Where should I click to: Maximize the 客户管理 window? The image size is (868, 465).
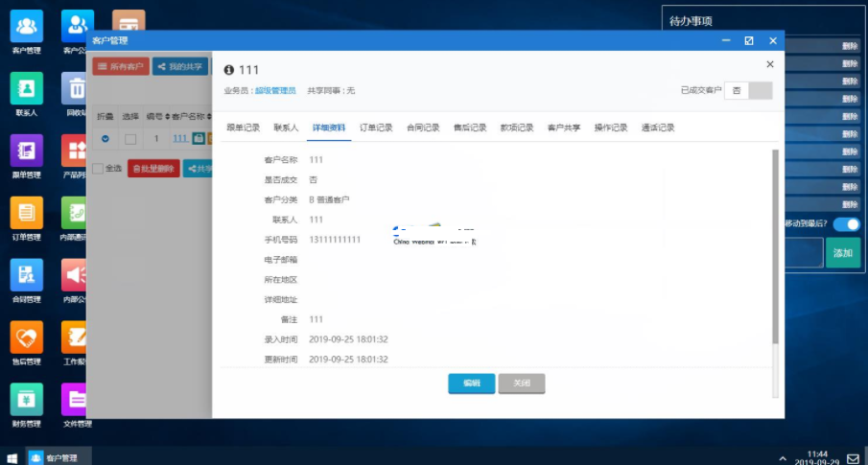749,40
